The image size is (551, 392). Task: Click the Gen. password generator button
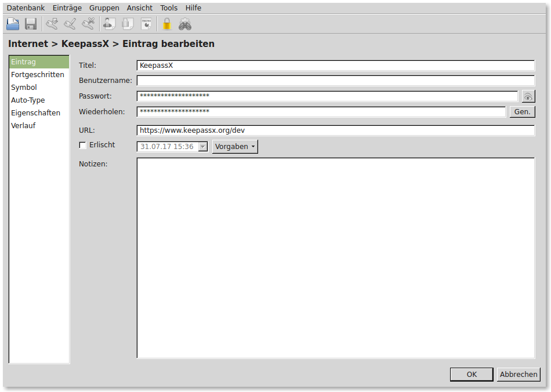point(522,112)
